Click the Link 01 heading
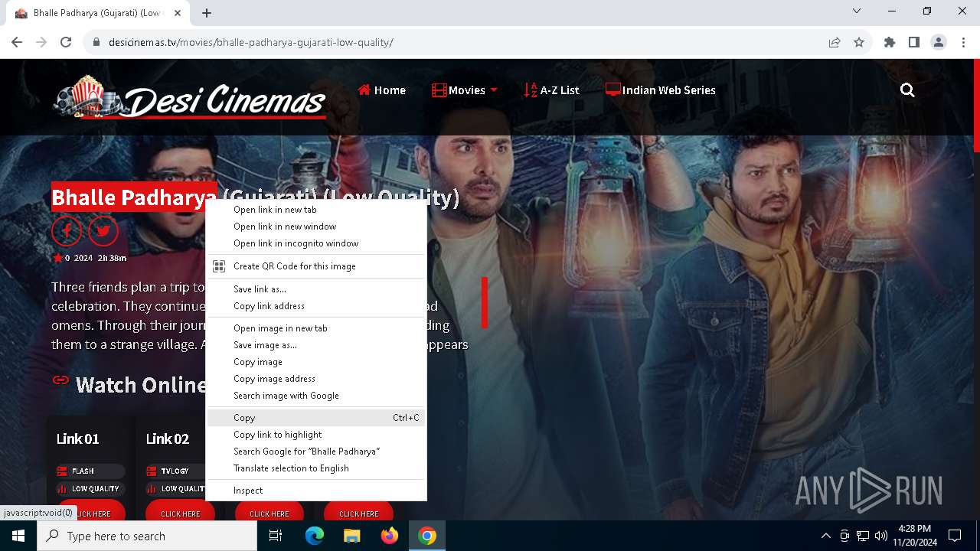This screenshot has width=980, height=551. [77, 439]
